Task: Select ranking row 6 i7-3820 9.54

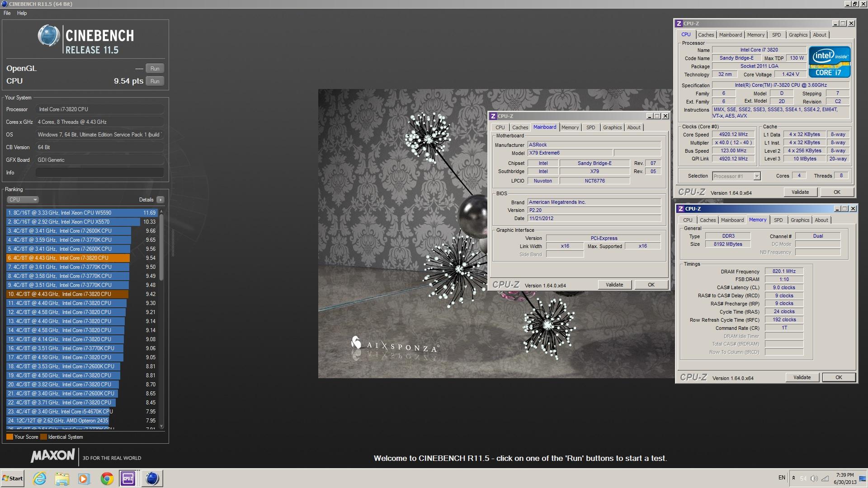Action: click(x=82, y=258)
